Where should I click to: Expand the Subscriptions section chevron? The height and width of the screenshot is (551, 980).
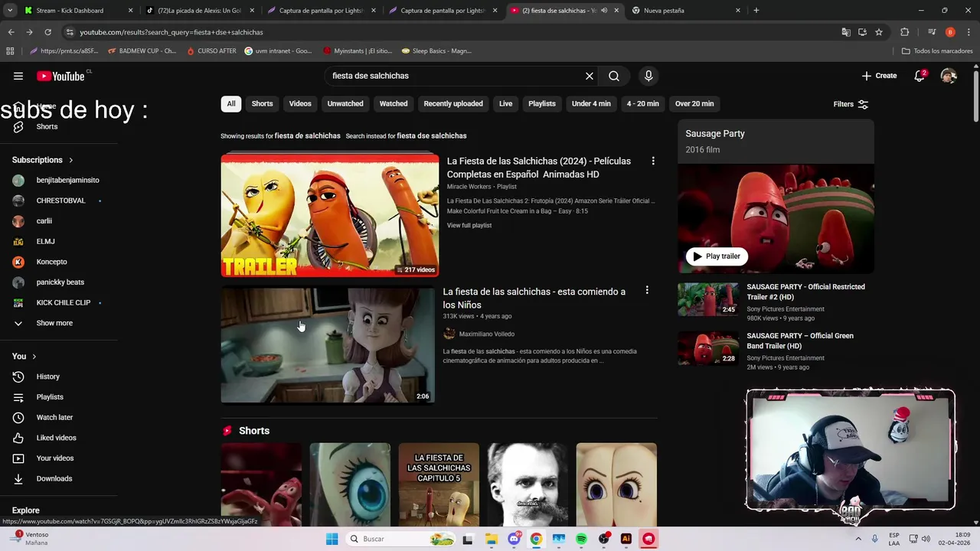click(x=71, y=160)
